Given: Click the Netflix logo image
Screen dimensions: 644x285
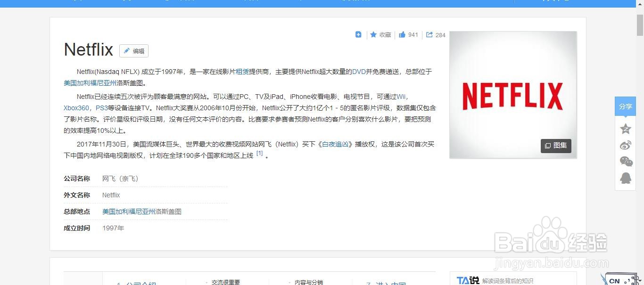Looking at the screenshot, I should 513,95.
